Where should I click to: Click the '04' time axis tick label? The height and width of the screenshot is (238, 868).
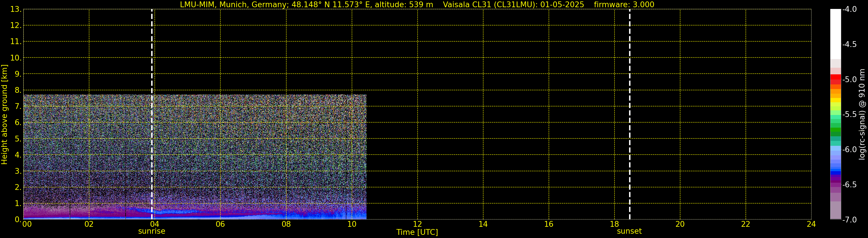(155, 224)
